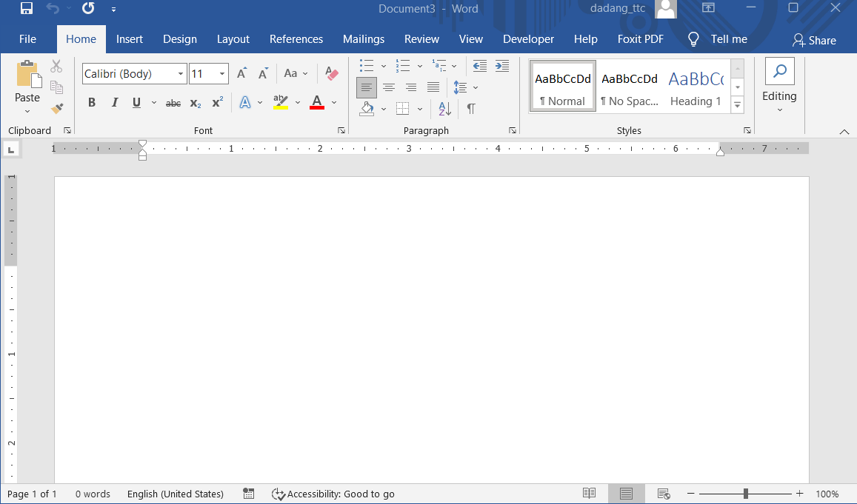The height and width of the screenshot is (504, 857).
Task: Expand the Styles gallery More arrow
Action: 737,105
